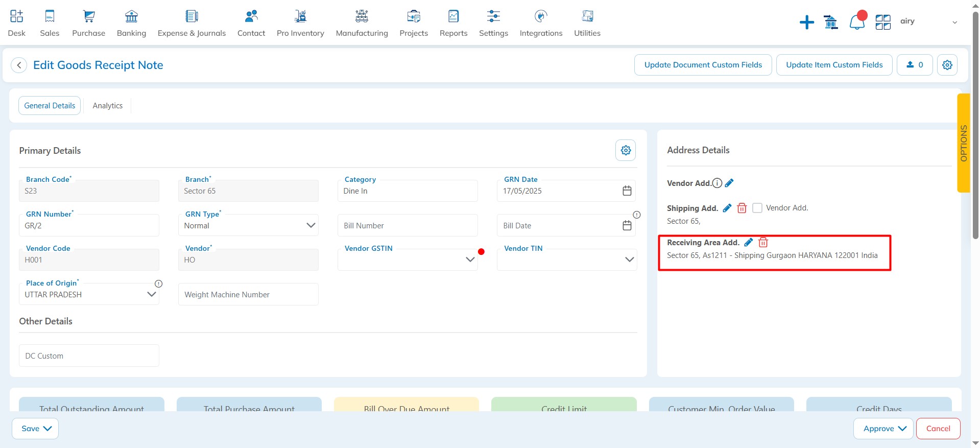This screenshot has width=980, height=448.
Task: Click the DC Custom field
Action: 89,356
